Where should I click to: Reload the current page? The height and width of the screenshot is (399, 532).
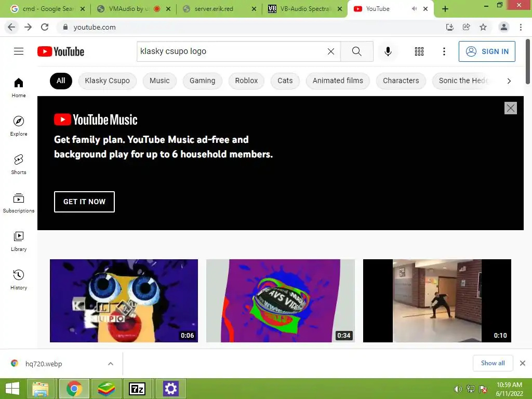coord(45,27)
